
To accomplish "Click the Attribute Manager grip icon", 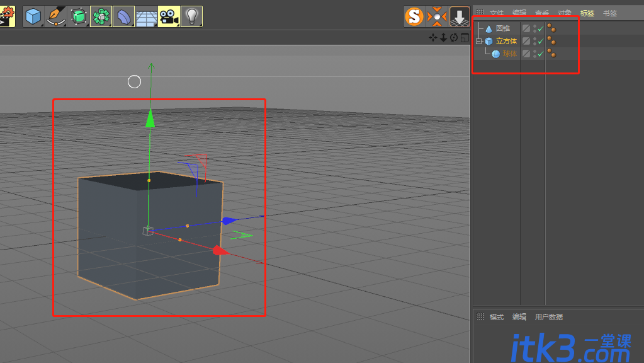I will point(480,316).
